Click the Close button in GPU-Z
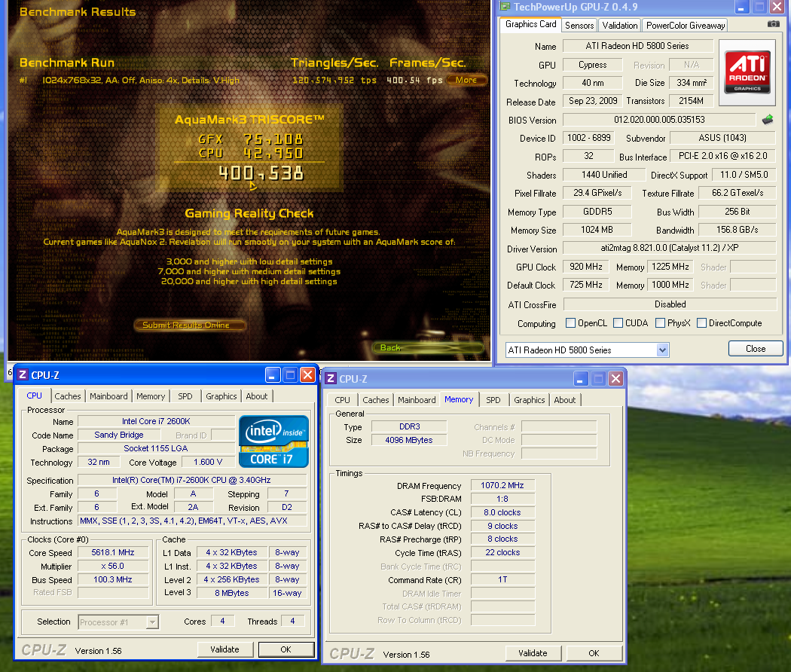This screenshot has height=672, width=791. coord(755,349)
